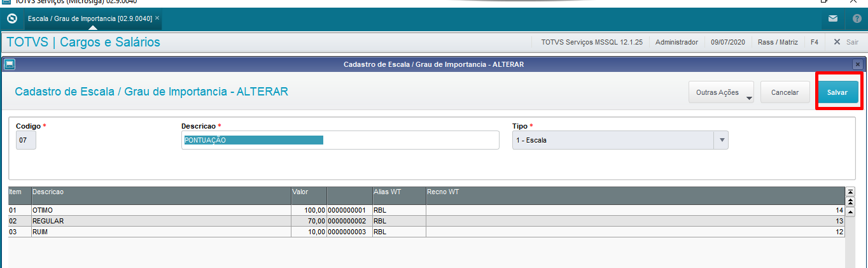Click the Descricao input field
The width and height of the screenshot is (868, 268).
point(340,140)
